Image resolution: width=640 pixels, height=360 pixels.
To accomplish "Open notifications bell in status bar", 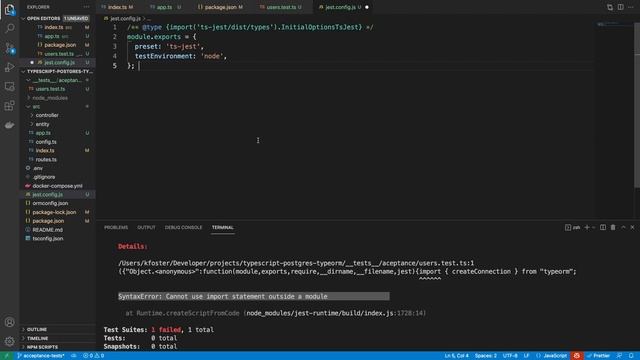I will click(x=631, y=356).
